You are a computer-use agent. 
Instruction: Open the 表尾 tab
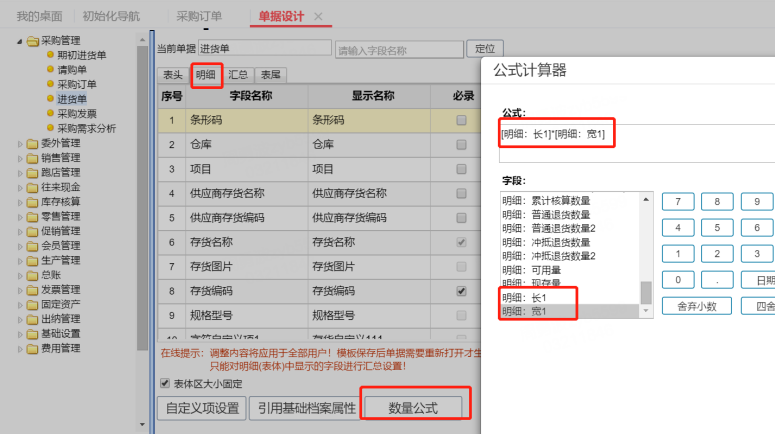[271, 75]
